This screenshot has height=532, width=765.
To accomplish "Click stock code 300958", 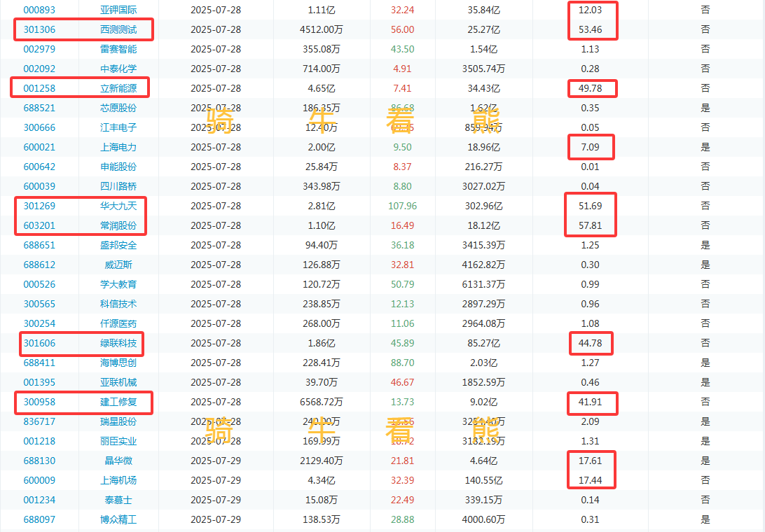I will point(39,402).
